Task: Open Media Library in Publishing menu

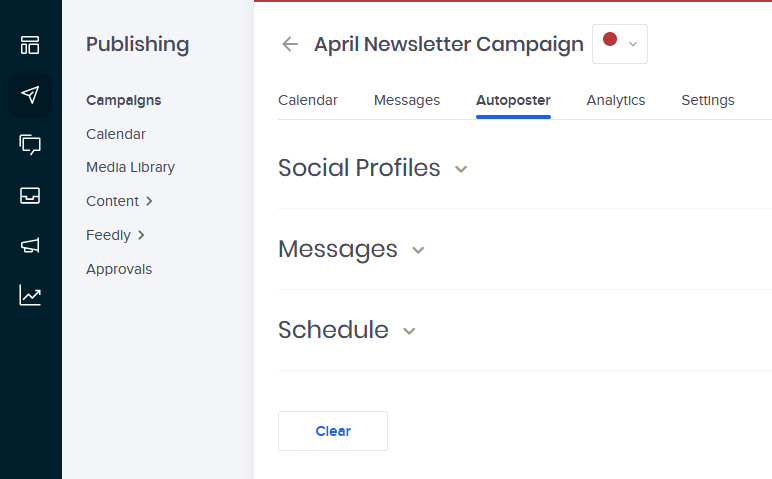Action: 130,167
